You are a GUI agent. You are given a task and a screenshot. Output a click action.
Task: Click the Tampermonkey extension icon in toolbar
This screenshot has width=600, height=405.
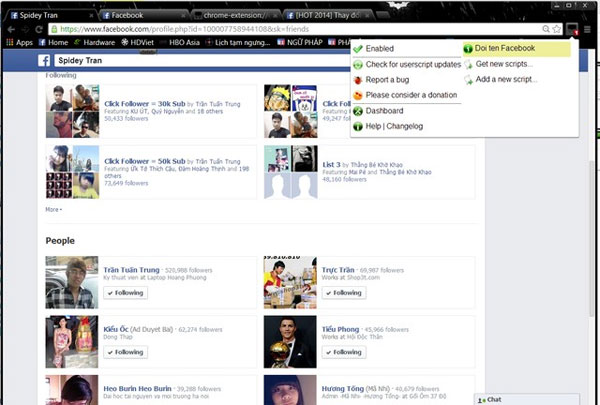pyautogui.click(x=572, y=29)
